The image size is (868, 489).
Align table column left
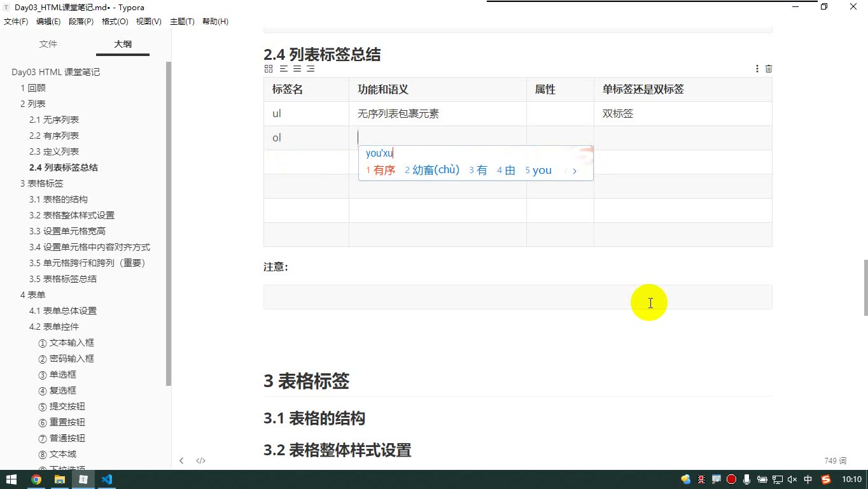click(x=283, y=69)
